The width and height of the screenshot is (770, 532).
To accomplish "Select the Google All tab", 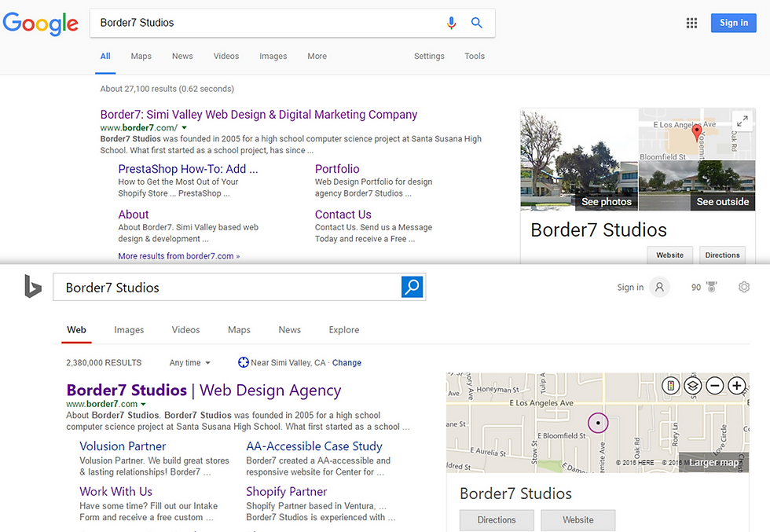I will (105, 56).
